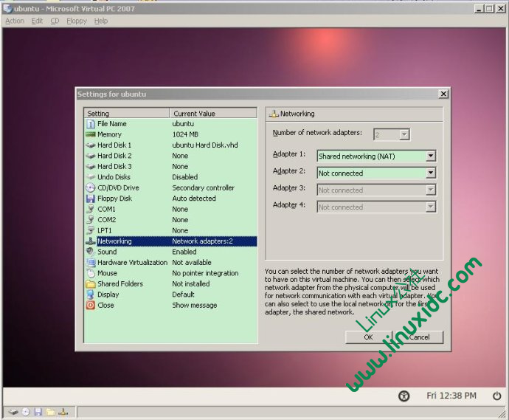Click the "Show message" value
This screenshot has width=509, height=420.
point(195,306)
